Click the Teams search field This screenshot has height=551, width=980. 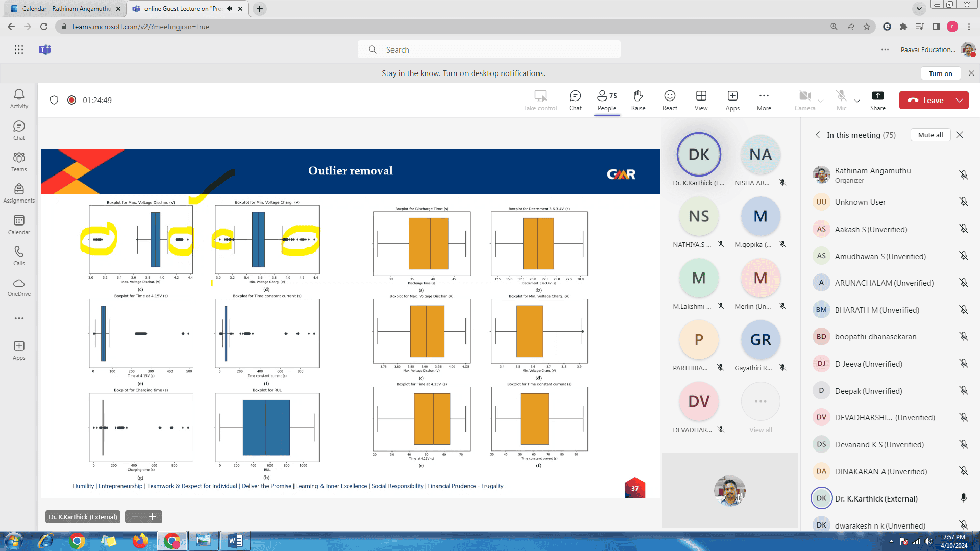[x=489, y=49]
